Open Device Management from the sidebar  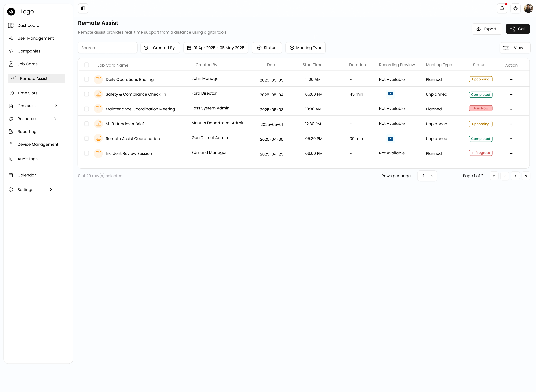[x=38, y=144]
